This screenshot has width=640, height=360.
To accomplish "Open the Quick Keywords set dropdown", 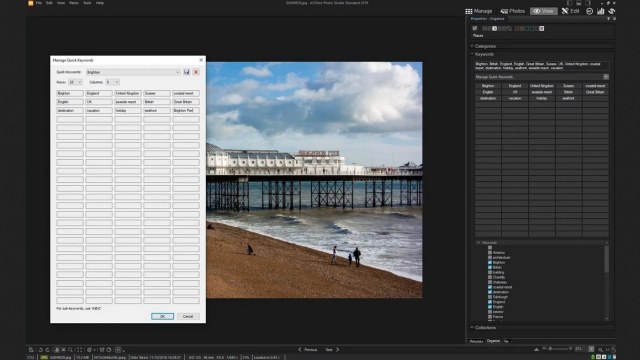I will [133, 72].
